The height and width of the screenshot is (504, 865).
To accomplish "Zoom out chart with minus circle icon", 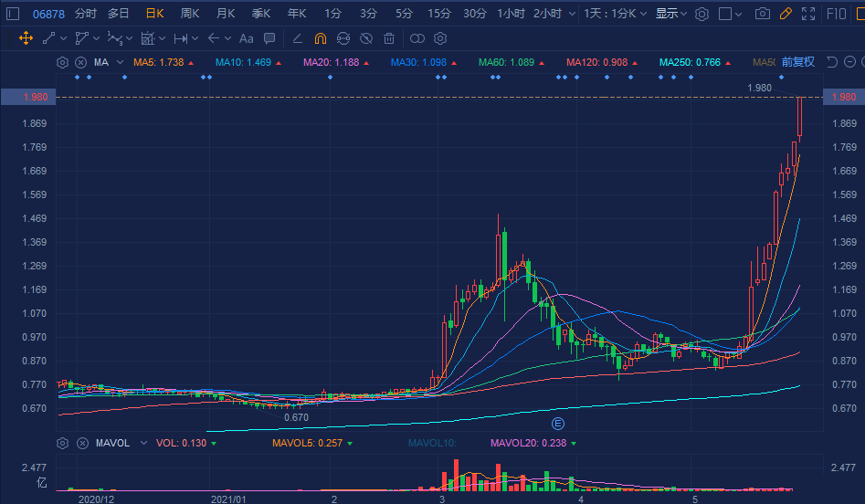I will click(x=850, y=62).
